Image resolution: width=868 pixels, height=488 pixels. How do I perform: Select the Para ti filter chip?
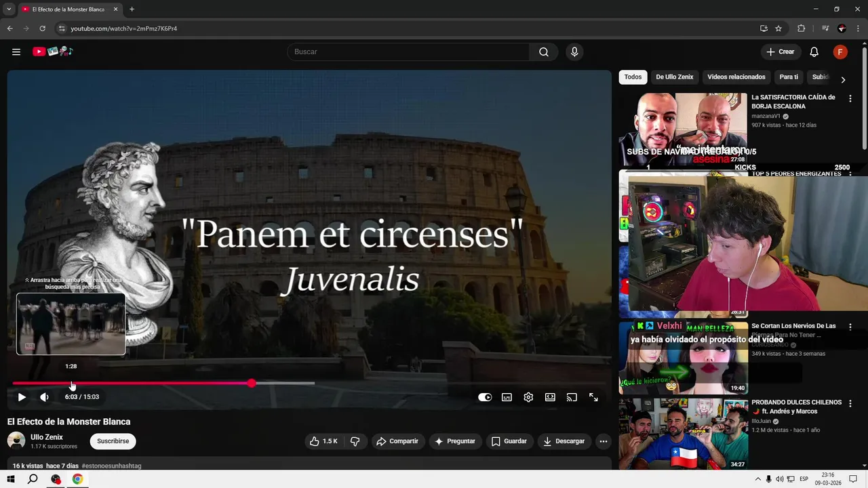(x=789, y=77)
